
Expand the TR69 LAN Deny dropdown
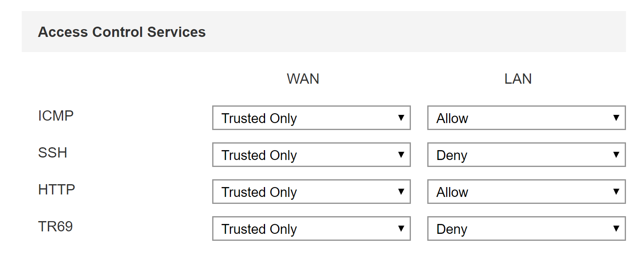pyautogui.click(x=526, y=229)
